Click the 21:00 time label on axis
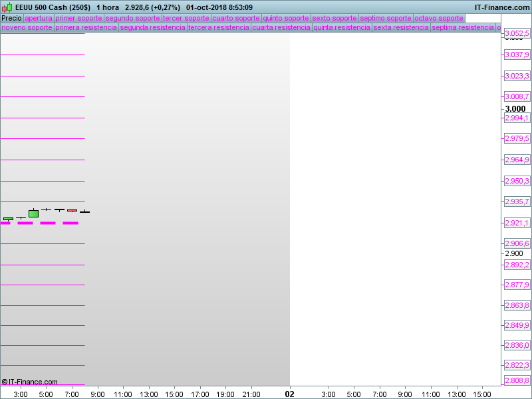Viewport: 532px width, 399px height. coord(251,394)
